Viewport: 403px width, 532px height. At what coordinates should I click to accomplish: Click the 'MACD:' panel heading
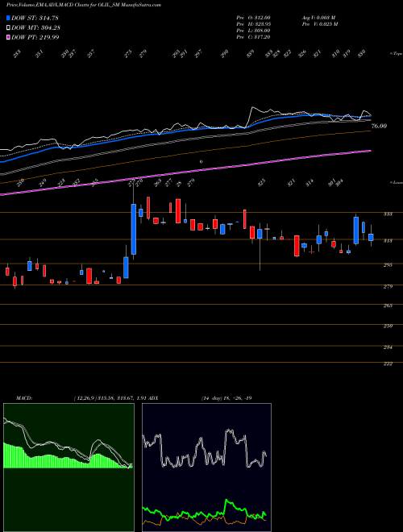pyautogui.click(x=23, y=398)
